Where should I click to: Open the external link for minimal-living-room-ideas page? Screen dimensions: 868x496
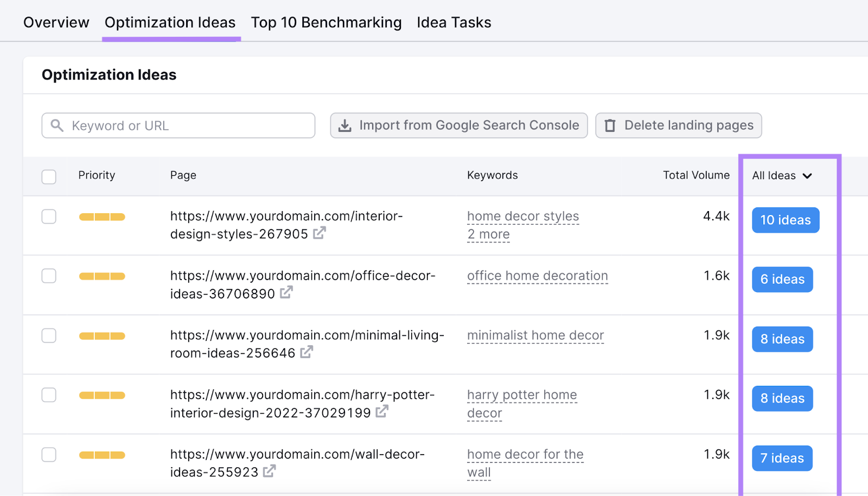tap(307, 352)
